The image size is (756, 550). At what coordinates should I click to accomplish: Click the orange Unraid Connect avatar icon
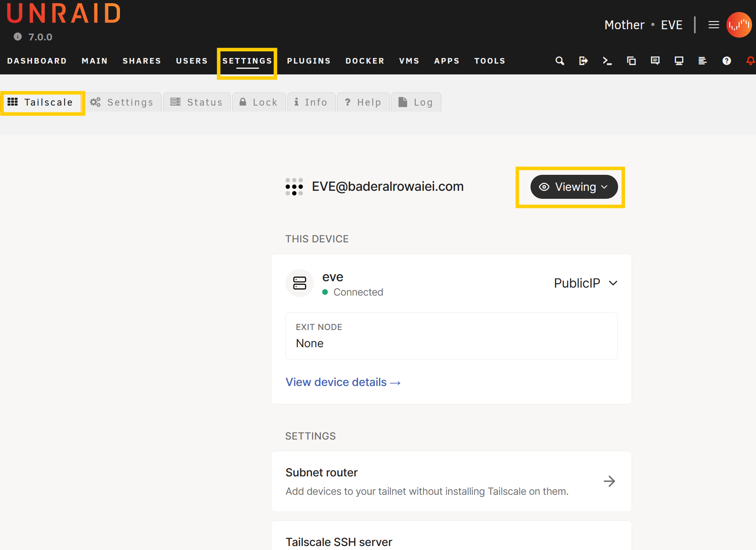pos(739,25)
